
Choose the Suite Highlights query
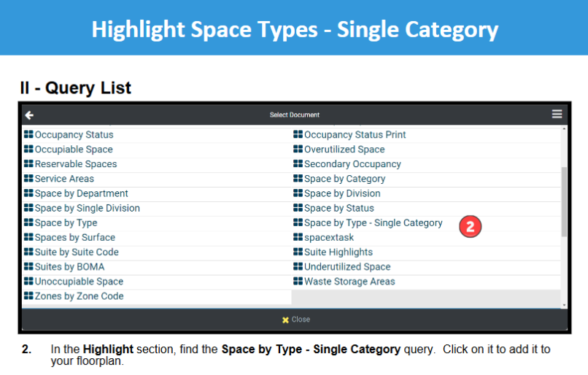[x=339, y=252]
